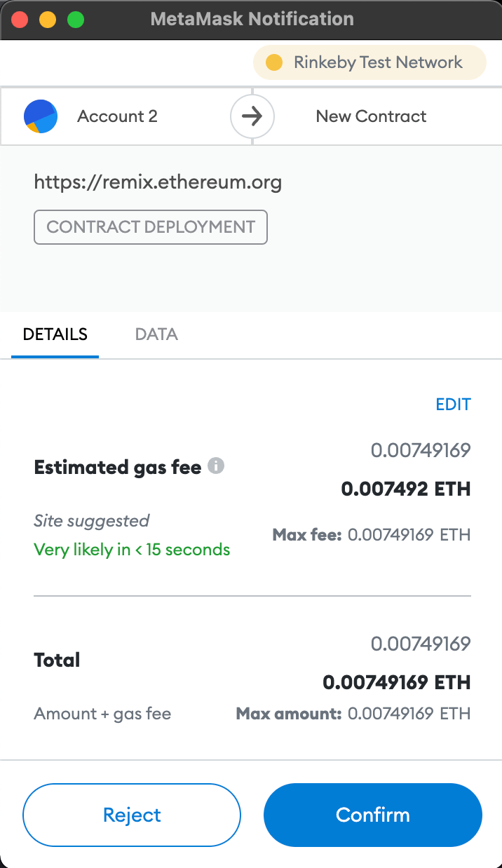Screen dimensions: 502x868
Task: Click the bold total 0.00749169 ETH
Action: point(396,682)
